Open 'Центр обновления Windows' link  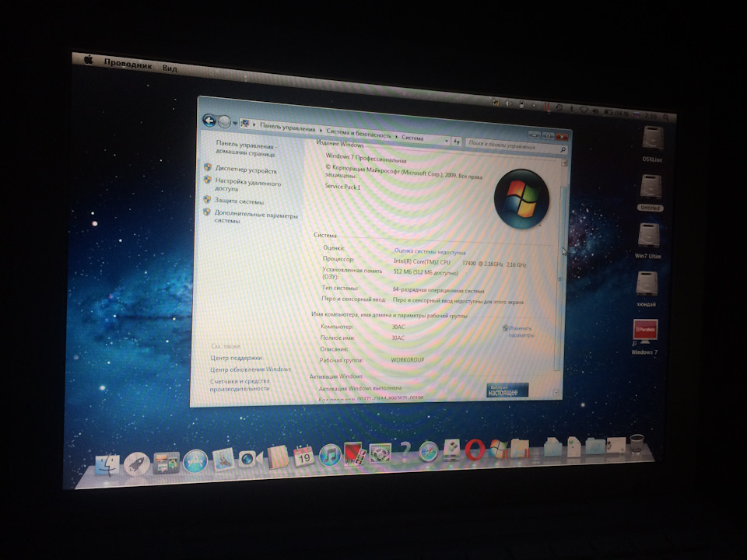[x=251, y=369]
